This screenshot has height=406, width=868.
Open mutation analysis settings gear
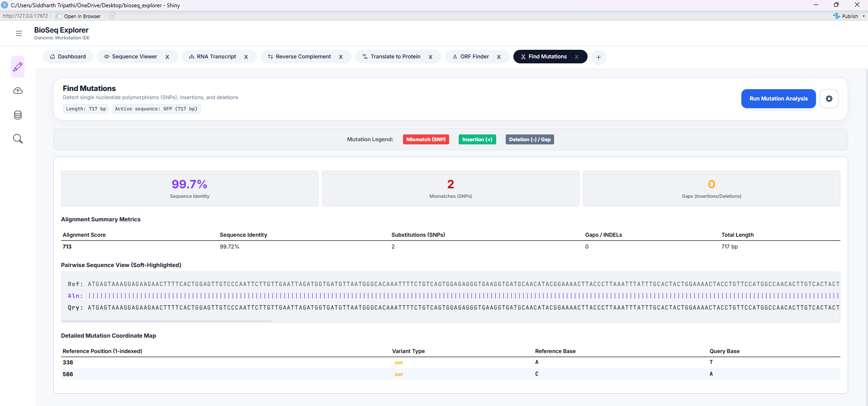(829, 99)
